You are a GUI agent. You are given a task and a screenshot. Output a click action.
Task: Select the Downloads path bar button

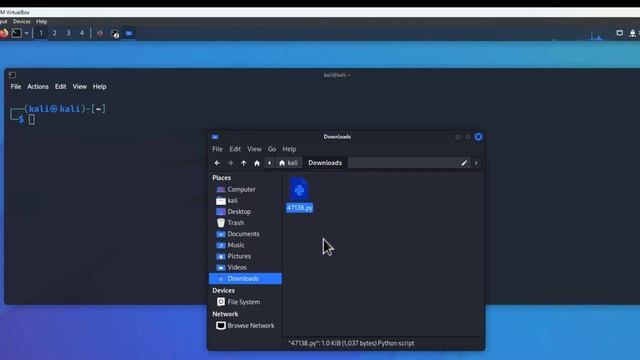point(325,163)
